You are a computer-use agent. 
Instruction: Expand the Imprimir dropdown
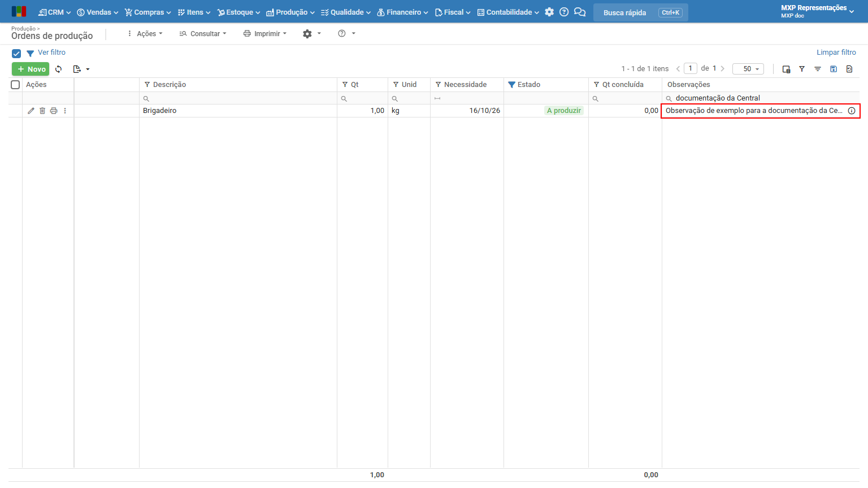point(265,34)
